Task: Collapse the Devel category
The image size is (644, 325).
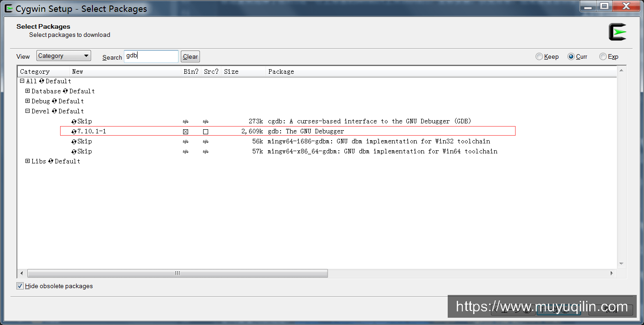Action: [x=27, y=111]
